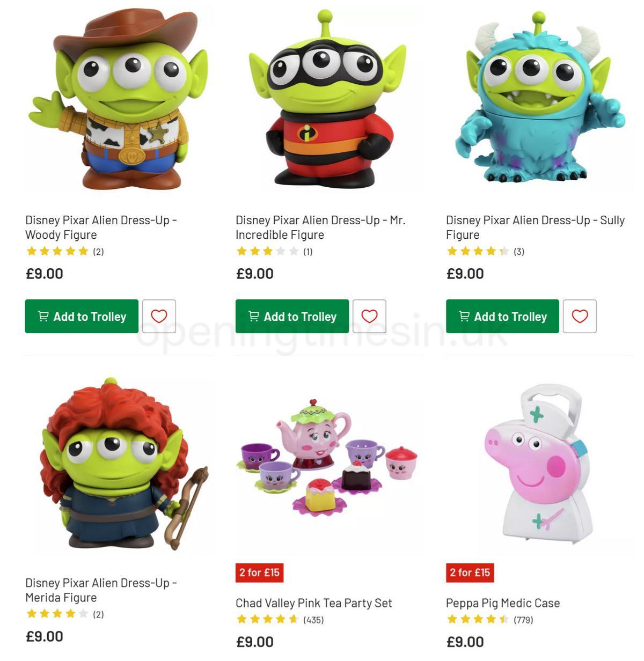Open the Chad Valley Pink Tea Party Set page

click(314, 603)
